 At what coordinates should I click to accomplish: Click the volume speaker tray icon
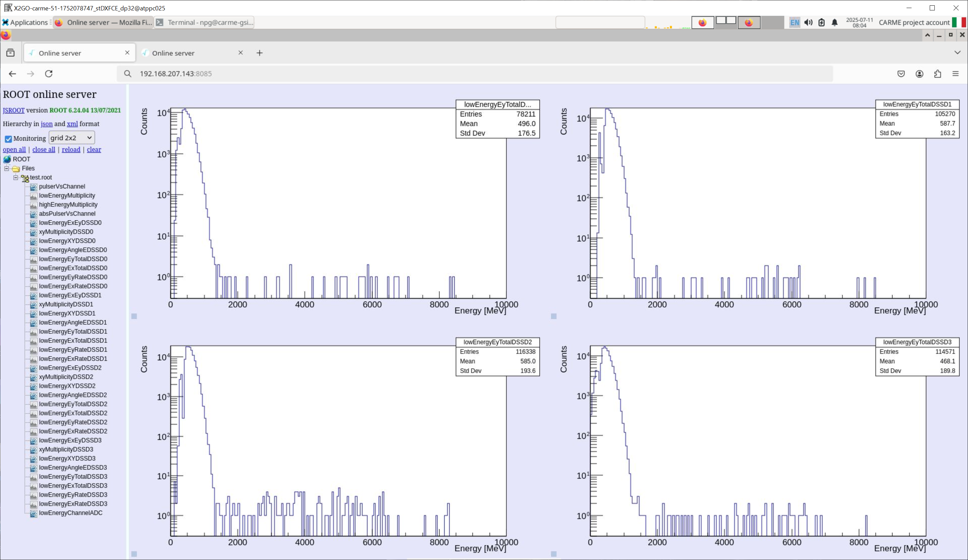pyautogui.click(x=808, y=22)
